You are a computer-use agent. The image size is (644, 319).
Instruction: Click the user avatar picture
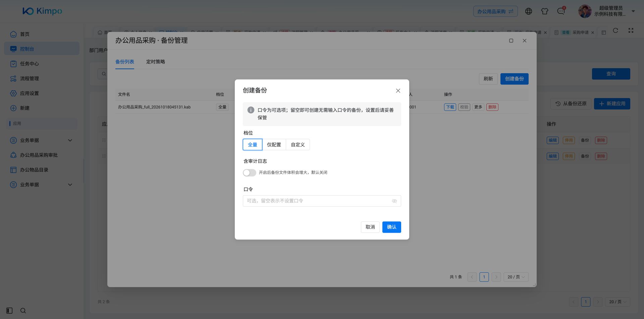(x=585, y=11)
